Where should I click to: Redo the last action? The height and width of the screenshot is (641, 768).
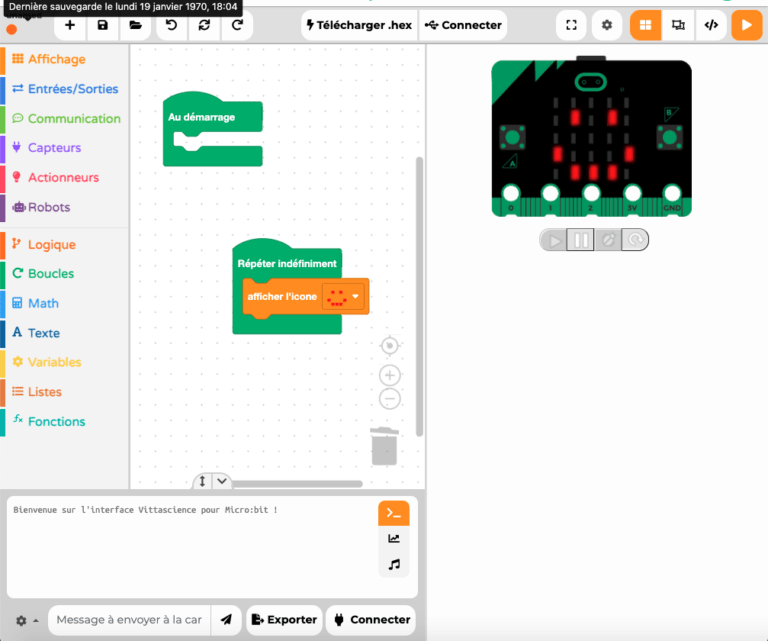(237, 25)
